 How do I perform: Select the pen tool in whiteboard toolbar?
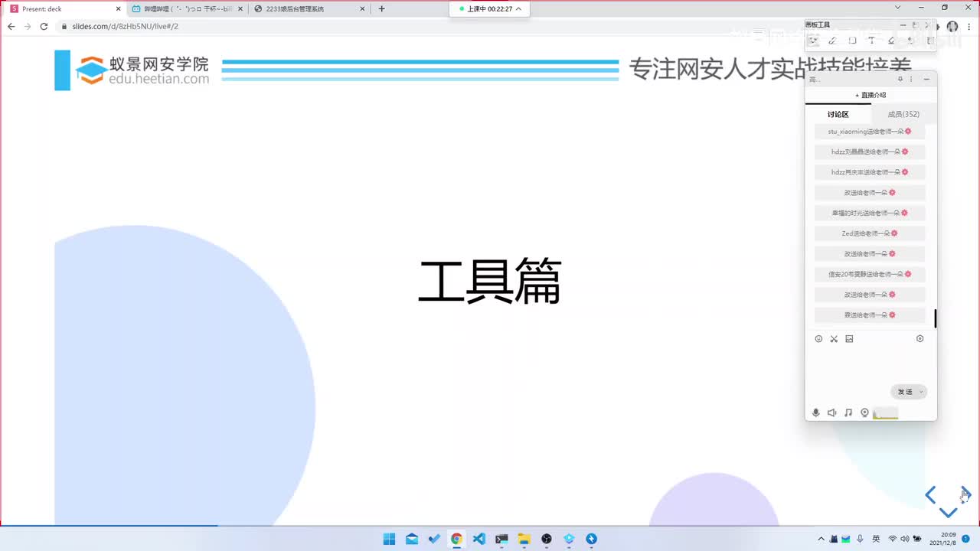[832, 41]
